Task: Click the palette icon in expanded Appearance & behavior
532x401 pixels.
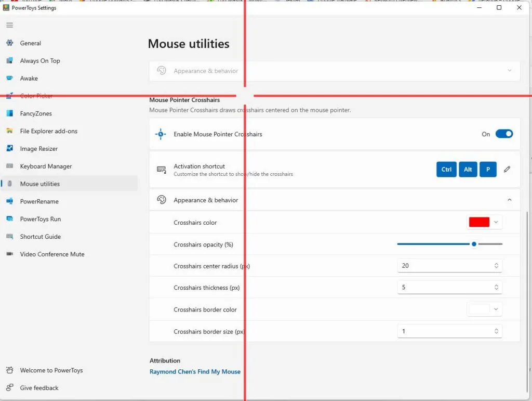Action: pos(162,200)
